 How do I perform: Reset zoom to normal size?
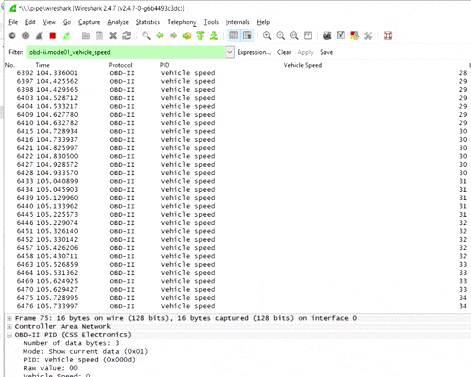tap(294, 35)
